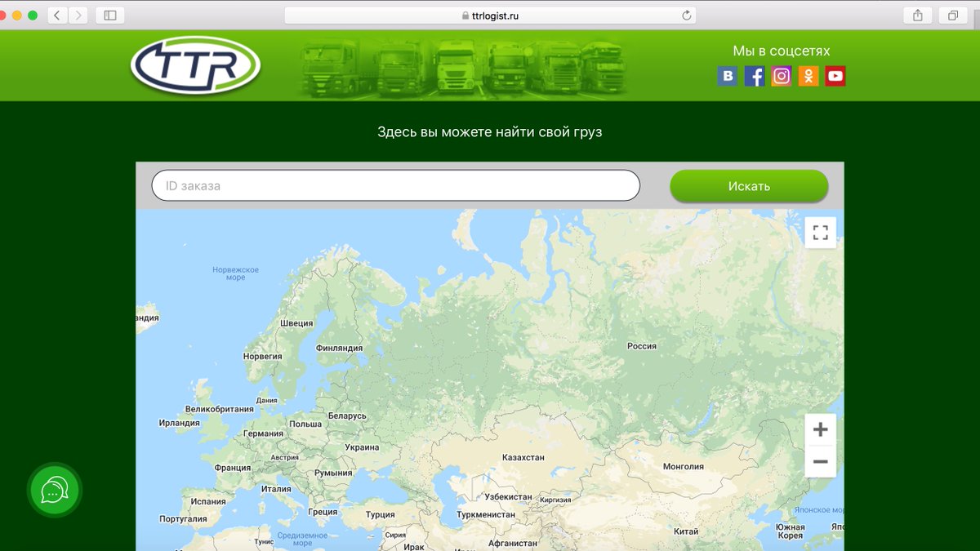The width and height of the screenshot is (980, 551).
Task: Click the Великобритания label on map
Action: 220,410
